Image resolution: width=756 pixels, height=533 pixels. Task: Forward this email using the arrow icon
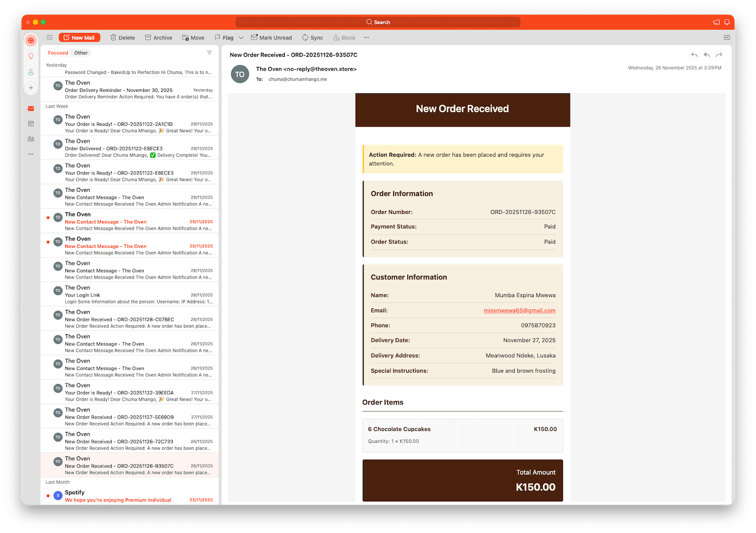[719, 55]
